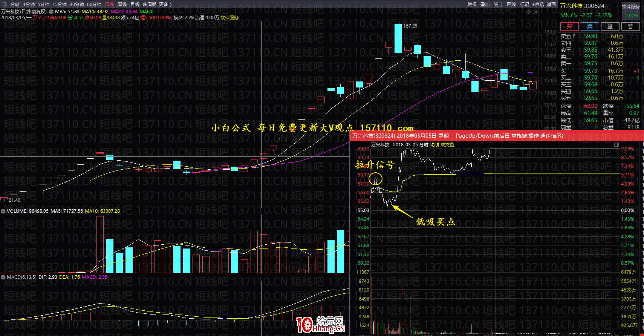Click the 返回 back button
Viewport: 644px width, 336px height.
551,5
